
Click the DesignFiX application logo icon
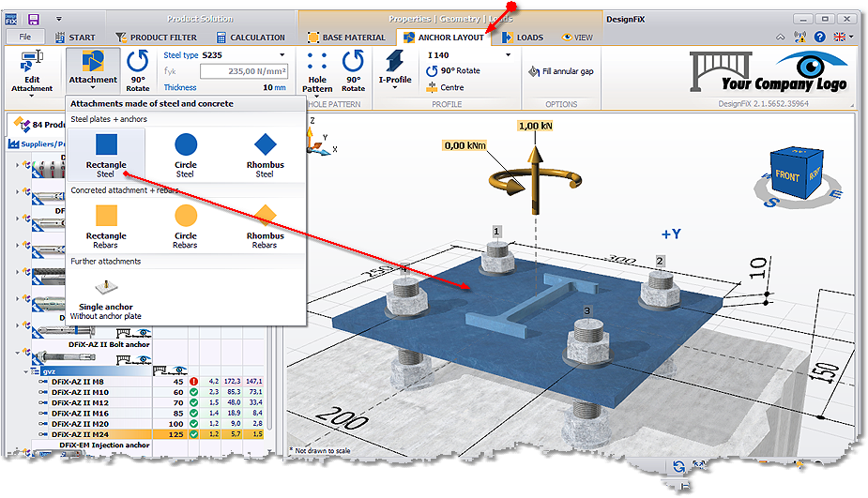pos(11,20)
